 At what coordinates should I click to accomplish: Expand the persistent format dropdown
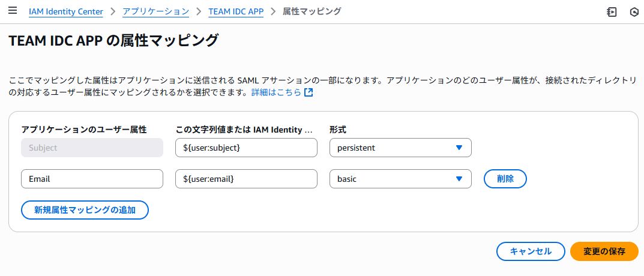(x=400, y=148)
